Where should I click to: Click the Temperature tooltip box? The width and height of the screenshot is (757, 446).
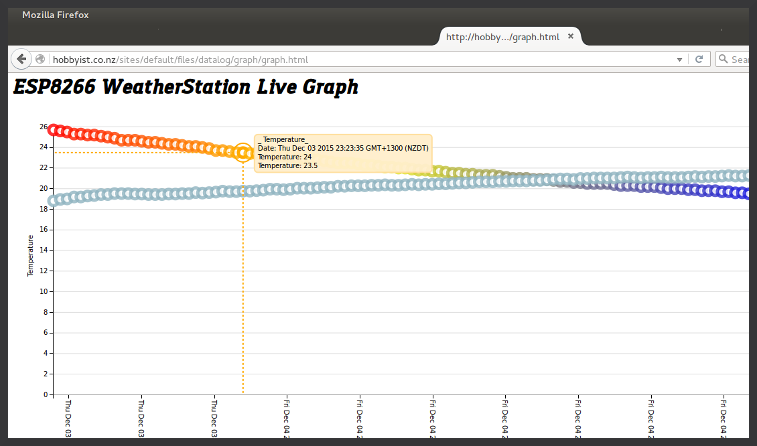[x=343, y=153]
